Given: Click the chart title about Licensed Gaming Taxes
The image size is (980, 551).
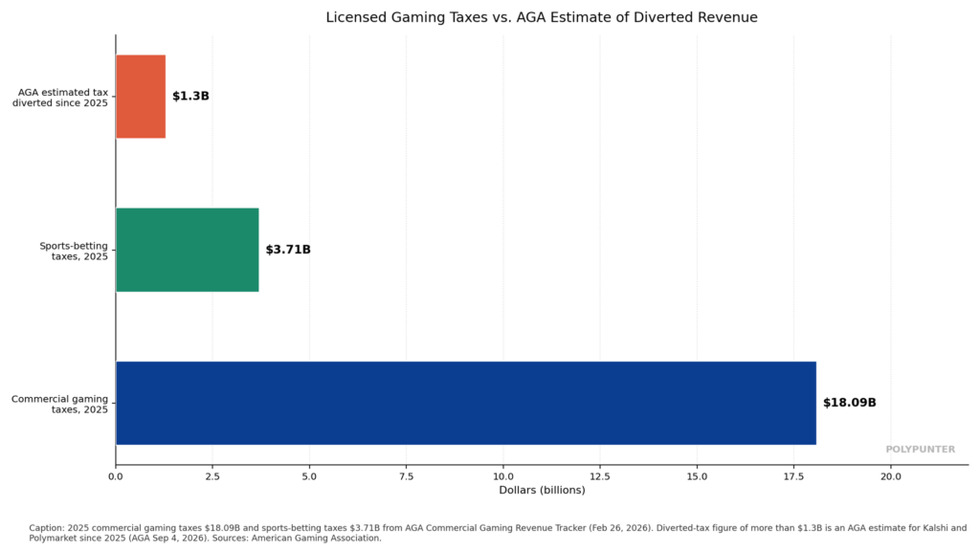Looking at the screenshot, I should [542, 17].
